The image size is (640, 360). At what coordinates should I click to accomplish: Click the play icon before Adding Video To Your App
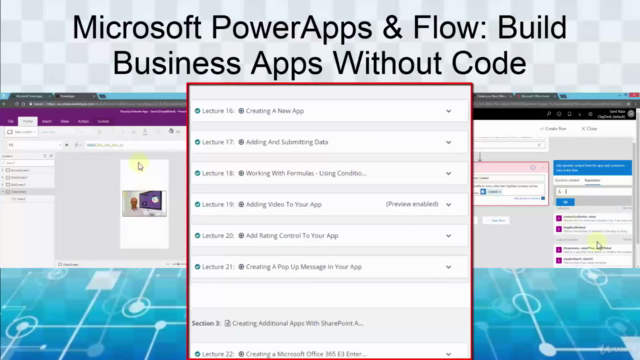pyautogui.click(x=241, y=204)
